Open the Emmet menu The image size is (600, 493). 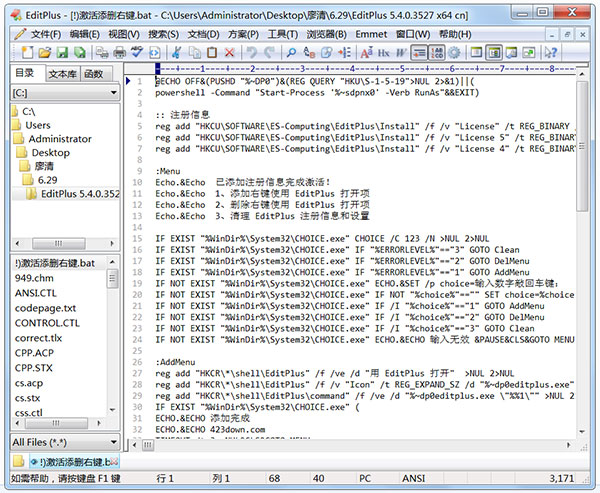[371, 34]
